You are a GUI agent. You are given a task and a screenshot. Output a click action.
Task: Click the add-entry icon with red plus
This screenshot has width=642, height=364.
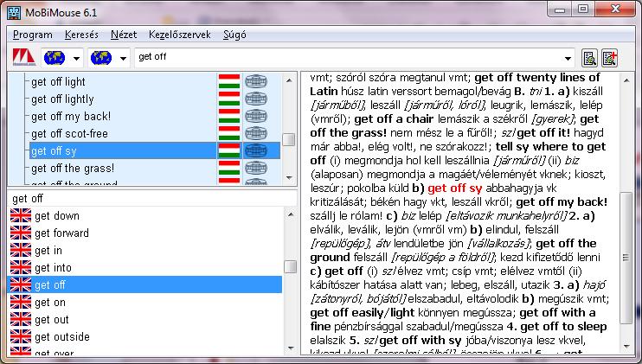610,58
